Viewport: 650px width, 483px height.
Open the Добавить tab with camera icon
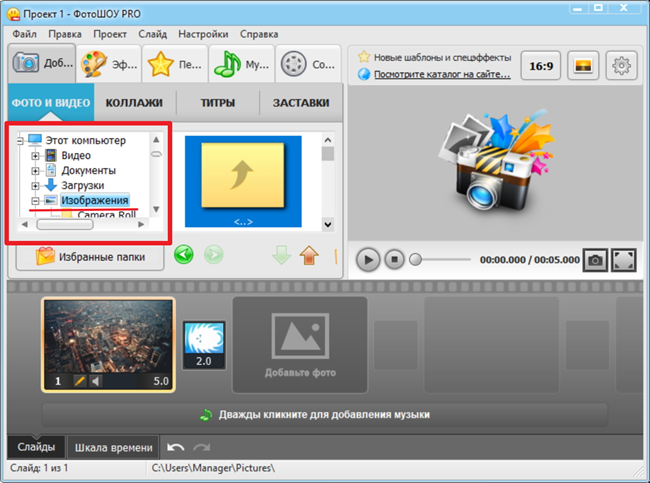click(x=42, y=63)
